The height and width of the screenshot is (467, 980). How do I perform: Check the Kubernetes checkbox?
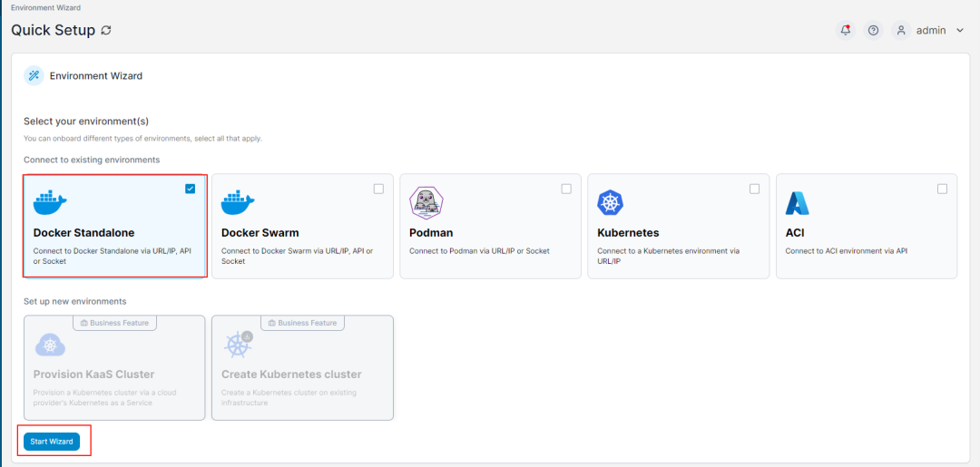click(754, 189)
